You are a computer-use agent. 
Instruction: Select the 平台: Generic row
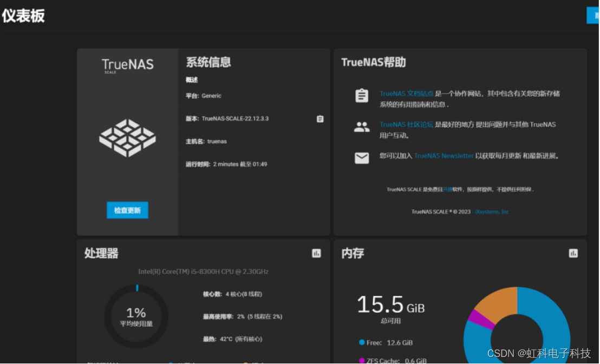204,96
